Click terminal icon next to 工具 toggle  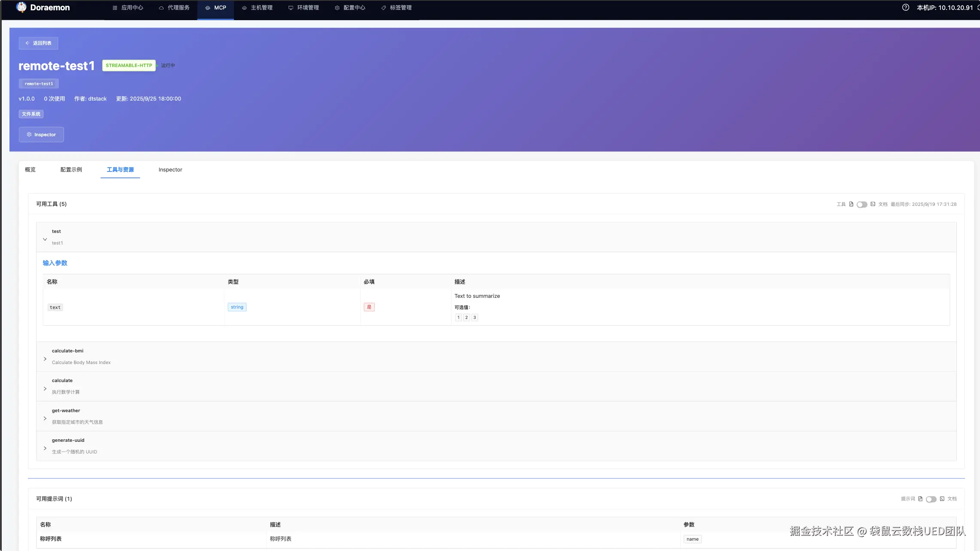coord(873,204)
